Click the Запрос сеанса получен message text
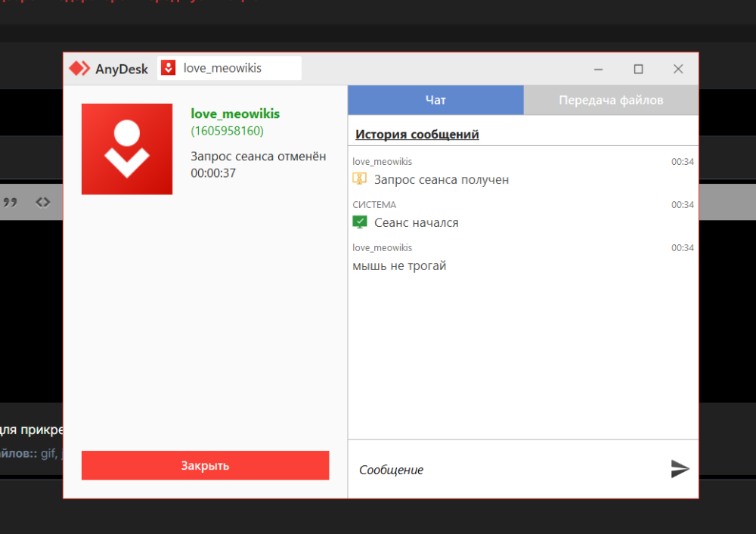 click(442, 179)
